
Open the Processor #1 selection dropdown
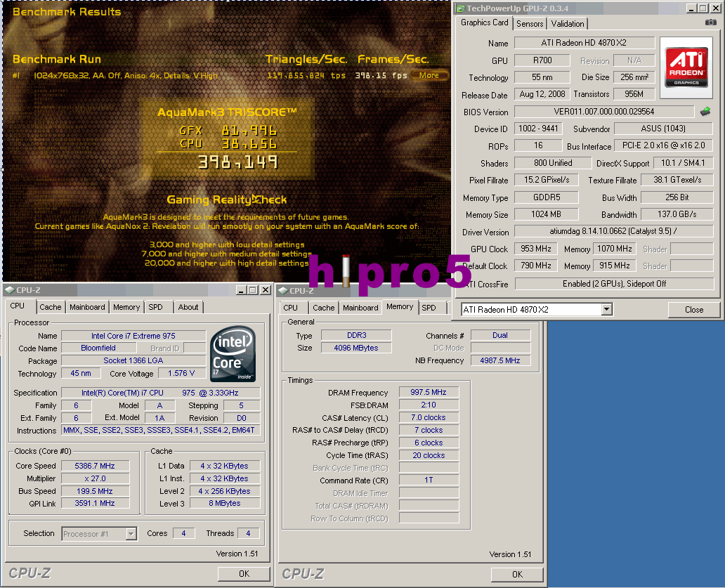131,534
